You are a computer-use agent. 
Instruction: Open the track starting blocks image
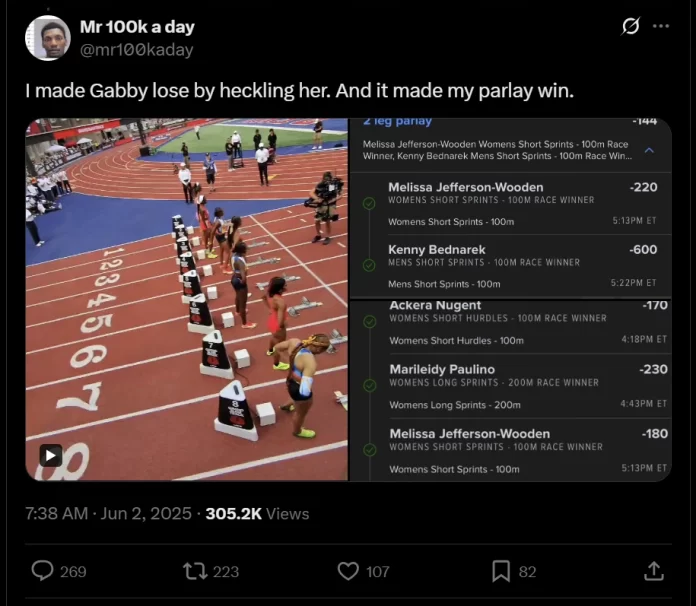pos(187,300)
